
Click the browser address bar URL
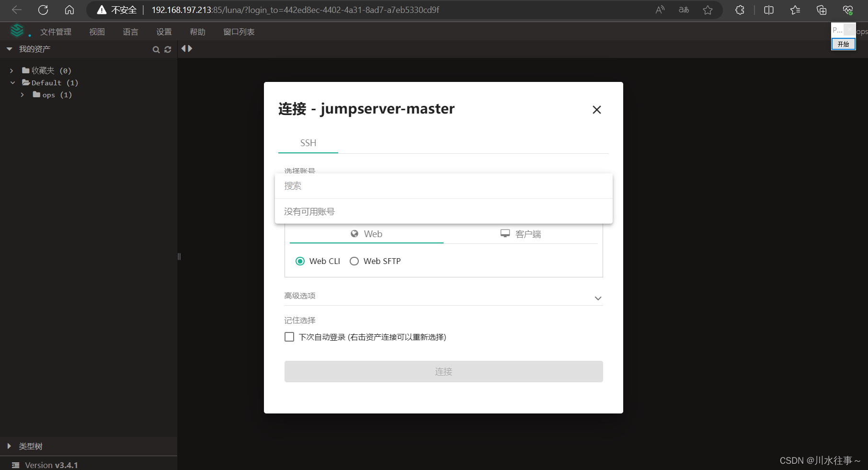(295, 10)
